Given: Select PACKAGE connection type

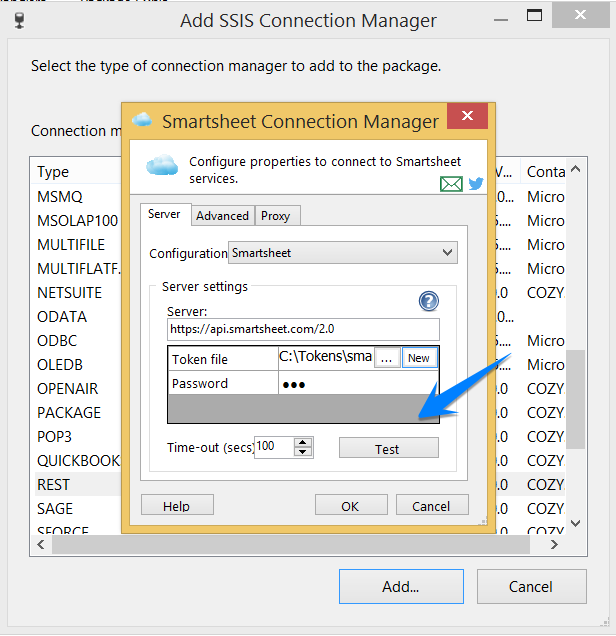Looking at the screenshot, I should pos(69,412).
